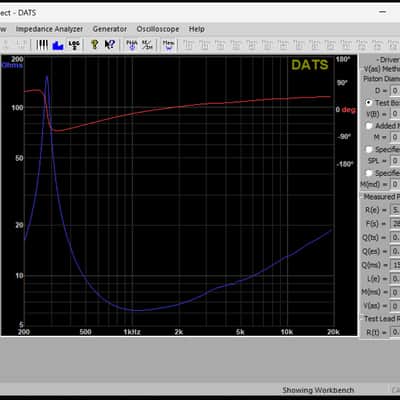400x400 pixels.
Task: Click the "Measured" parameters group heading
Action: tap(379, 197)
